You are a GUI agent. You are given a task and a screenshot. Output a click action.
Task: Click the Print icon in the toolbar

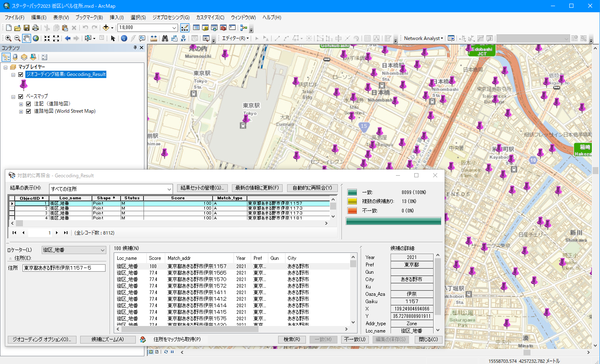(36, 28)
